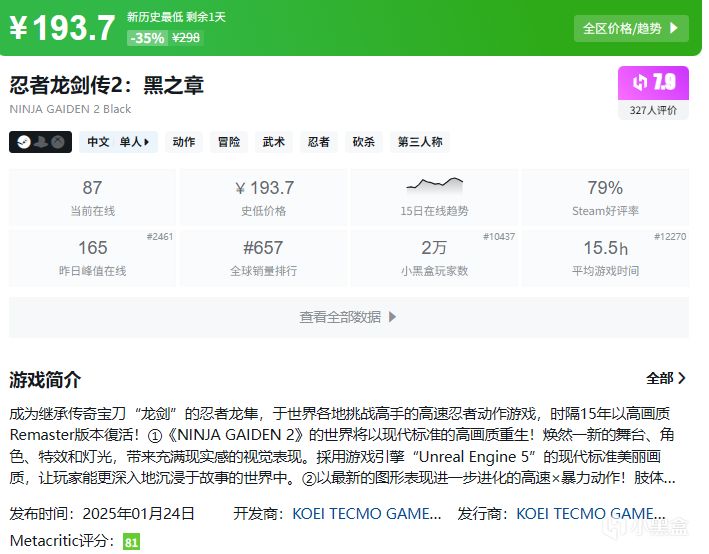Screen dimensions: 709x554
Task: Click the #657 全球销量排行 stat cell
Action: coord(264,258)
